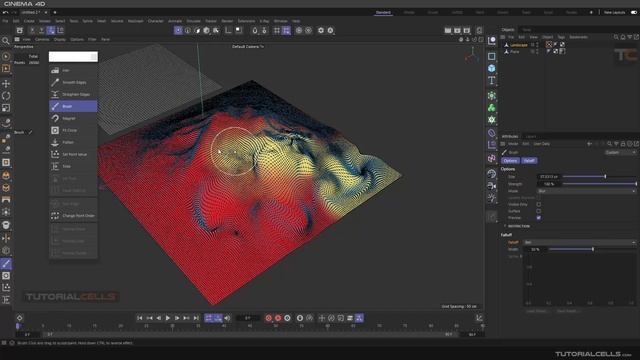Open the Falloff type dropdown

tap(580, 242)
